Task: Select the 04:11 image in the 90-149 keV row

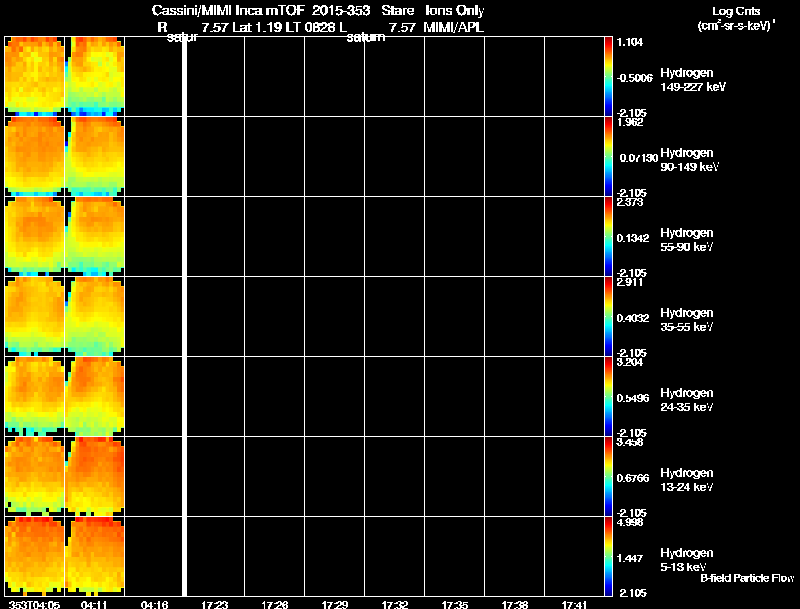Action: (x=95, y=157)
